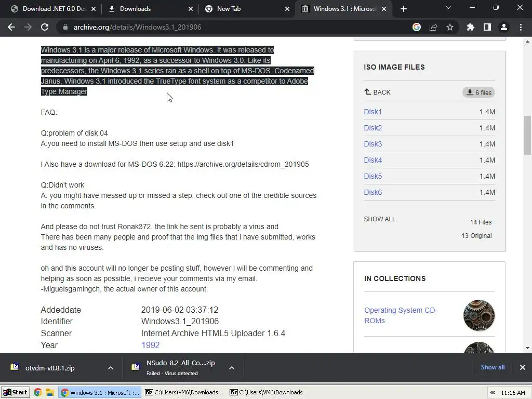Close the downloads bar
This screenshot has height=399, width=532.
click(x=523, y=367)
